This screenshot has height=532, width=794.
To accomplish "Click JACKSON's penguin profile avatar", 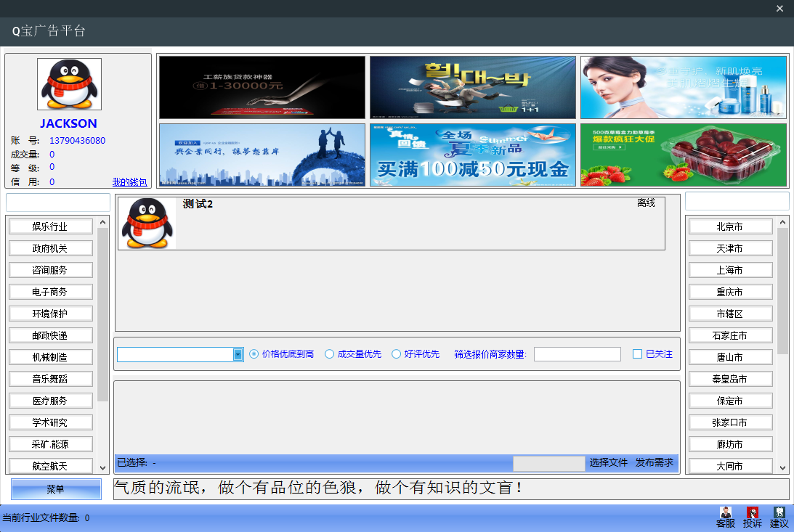I will [69, 84].
